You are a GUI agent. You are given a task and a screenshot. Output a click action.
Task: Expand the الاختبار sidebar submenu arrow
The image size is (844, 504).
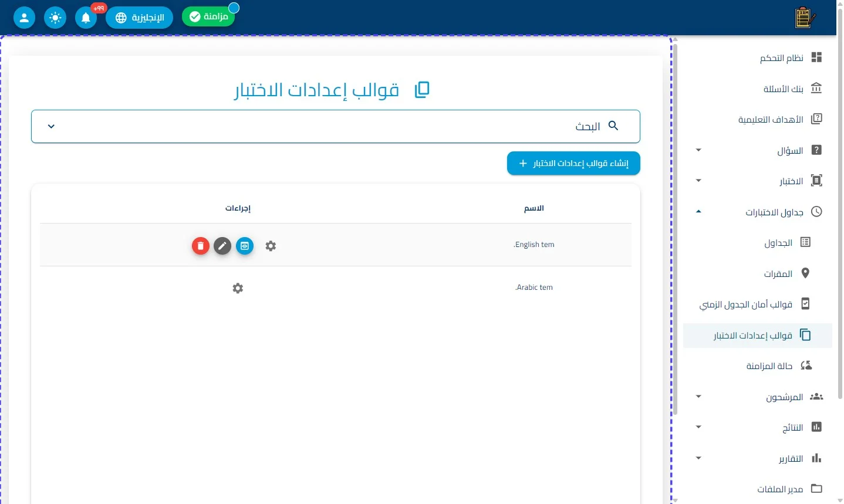coord(698,181)
